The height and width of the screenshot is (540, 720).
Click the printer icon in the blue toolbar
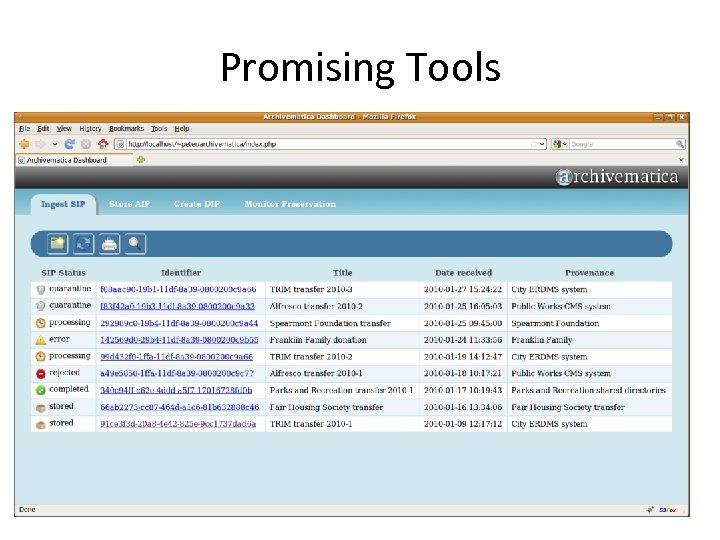pos(109,243)
